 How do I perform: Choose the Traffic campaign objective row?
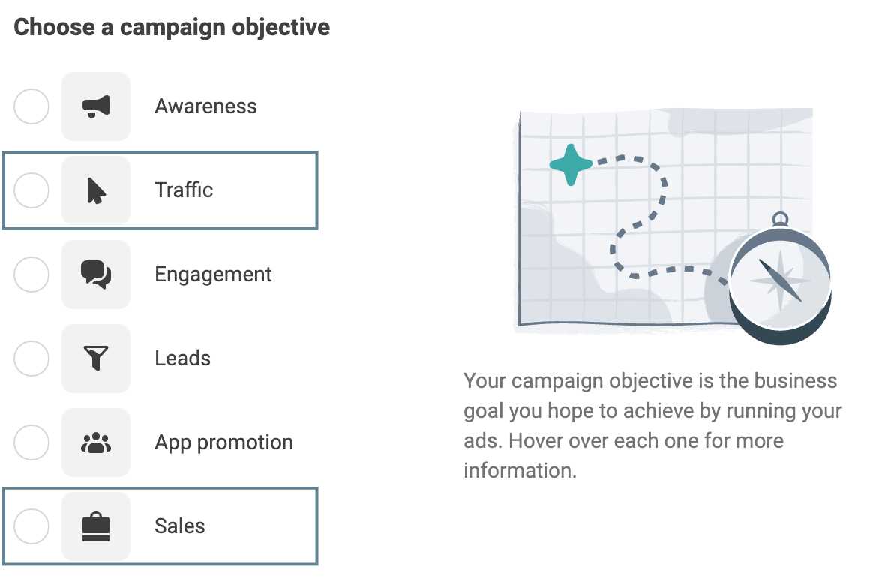pos(160,190)
